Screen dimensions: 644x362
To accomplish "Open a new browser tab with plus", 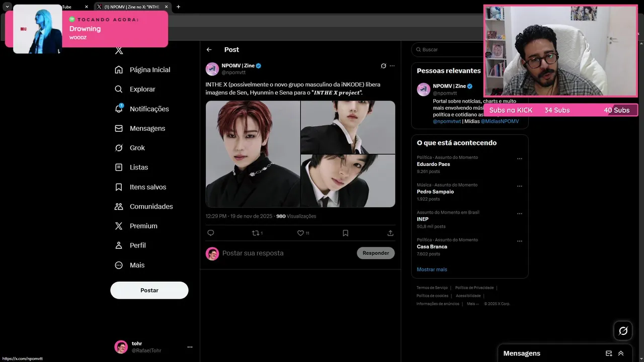I will [178, 7].
